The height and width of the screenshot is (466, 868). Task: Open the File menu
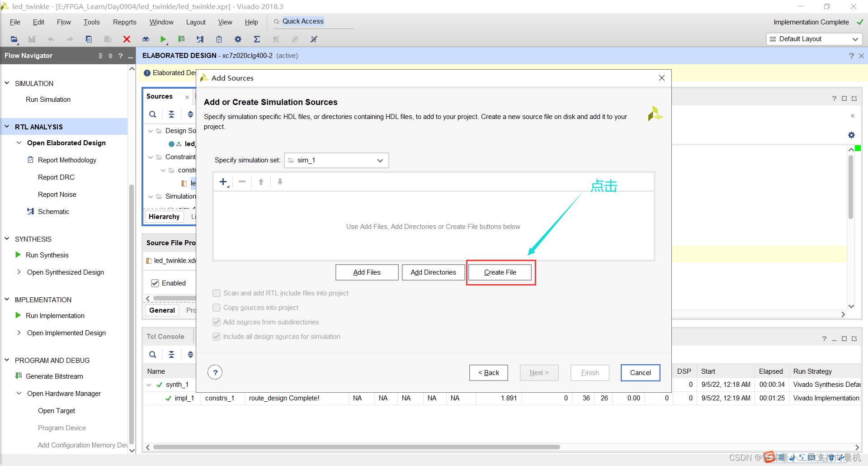(15, 22)
